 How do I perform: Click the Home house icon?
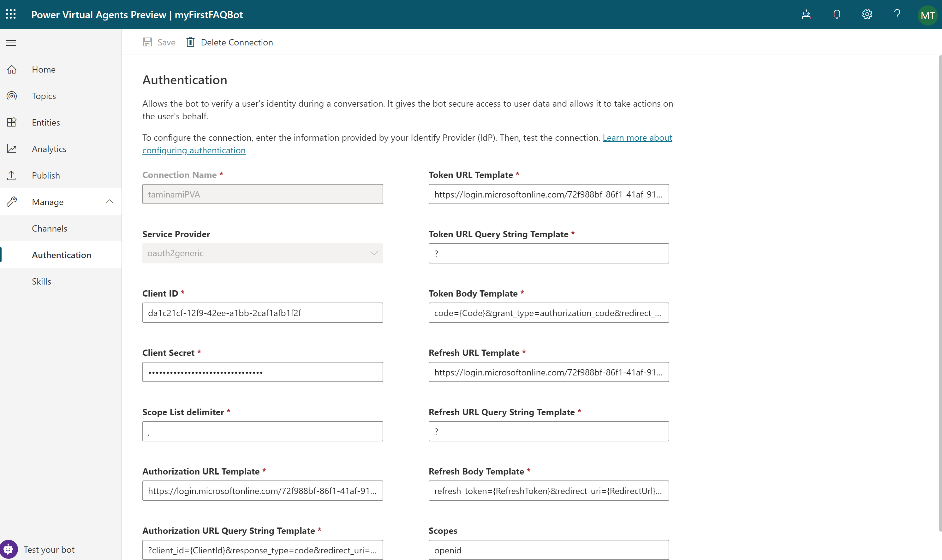coord(12,69)
